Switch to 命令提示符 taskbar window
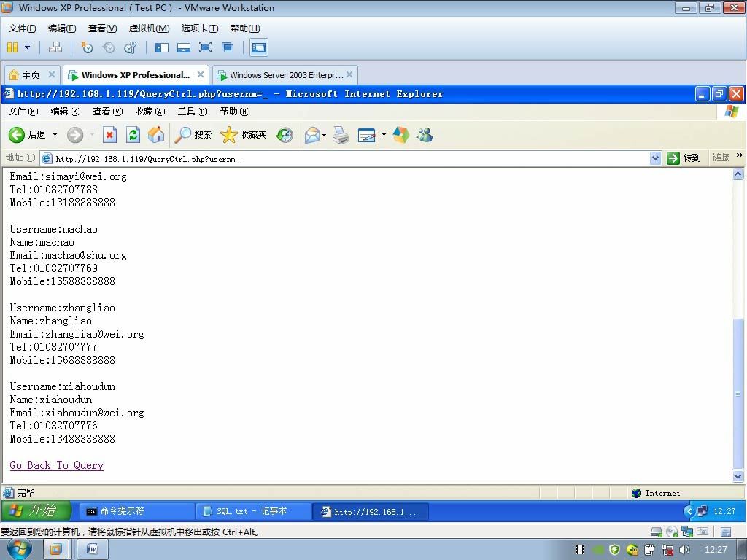The image size is (747, 560). (136, 511)
